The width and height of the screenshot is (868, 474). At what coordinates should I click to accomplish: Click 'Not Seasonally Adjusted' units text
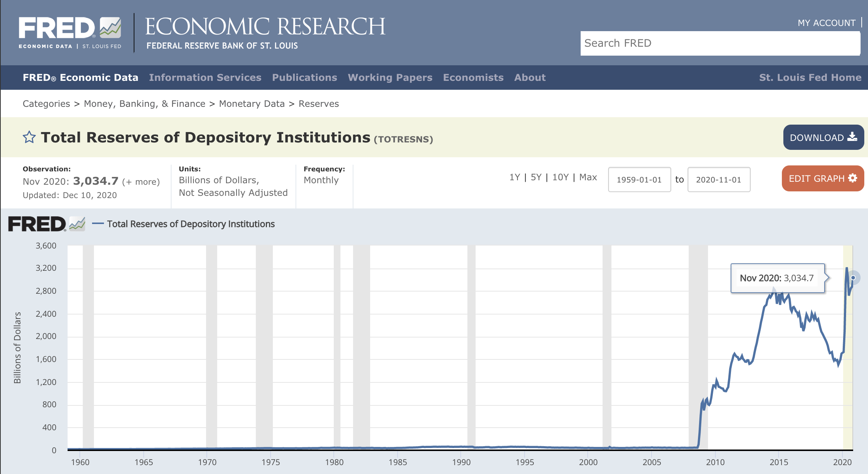[233, 193]
